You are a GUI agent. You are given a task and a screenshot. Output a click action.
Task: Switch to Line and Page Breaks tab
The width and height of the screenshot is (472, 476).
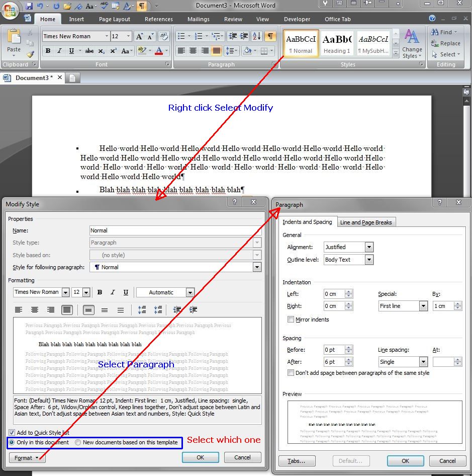pos(366,222)
